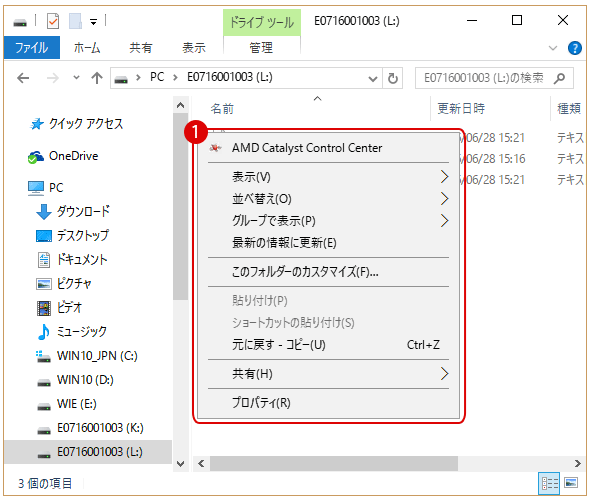The height and width of the screenshot is (502, 593).
Task: Switch to the ホーム ribbon tab
Action: [87, 48]
